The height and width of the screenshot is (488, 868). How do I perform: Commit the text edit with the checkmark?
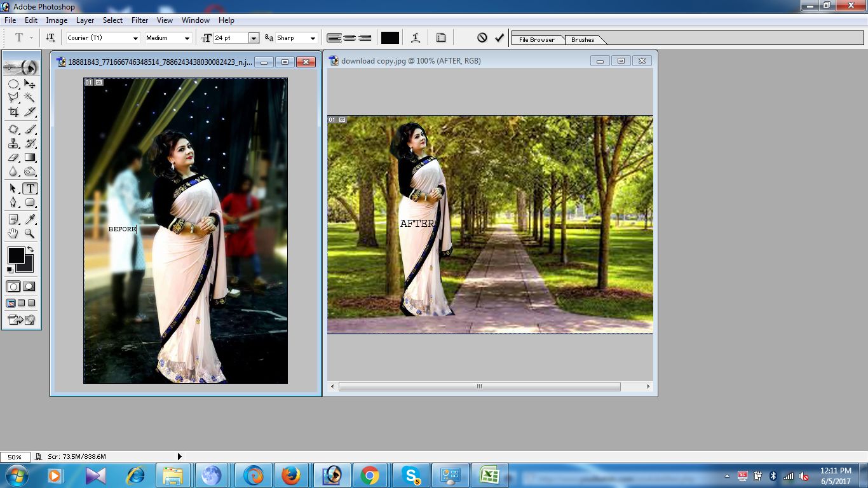[x=498, y=37]
